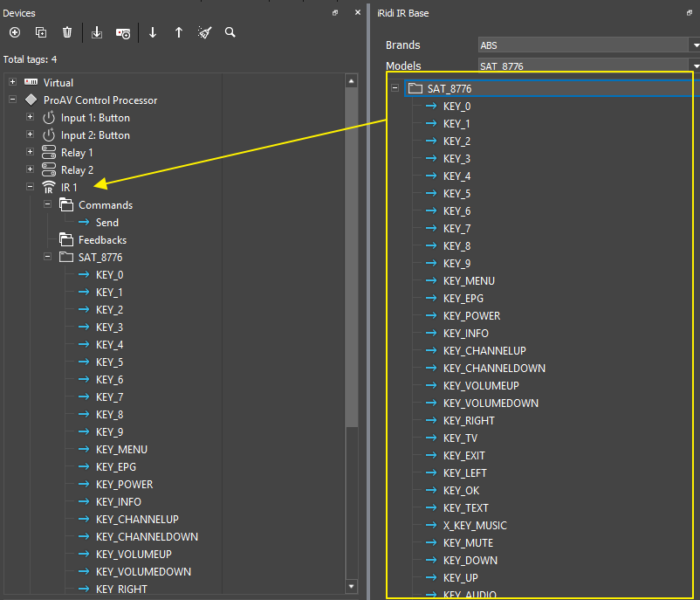Expand the Input 1: Button node

pos(29,117)
